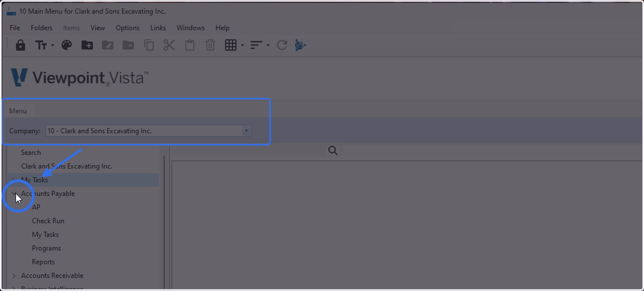Select Programs under Accounts Payable
The height and width of the screenshot is (291, 644).
pos(47,248)
